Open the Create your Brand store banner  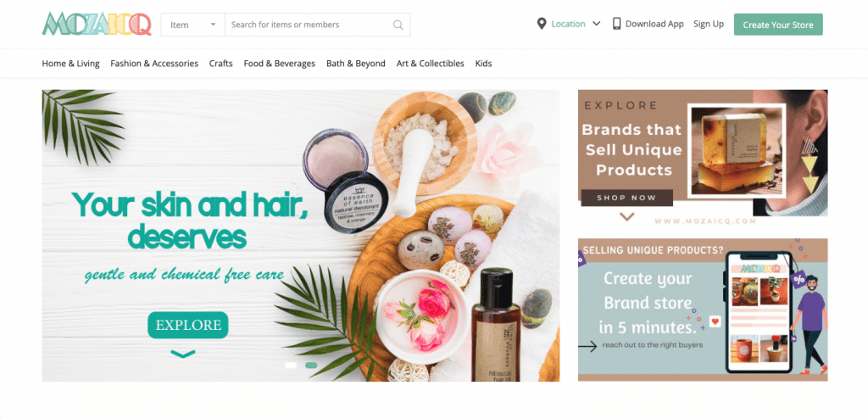point(703,310)
